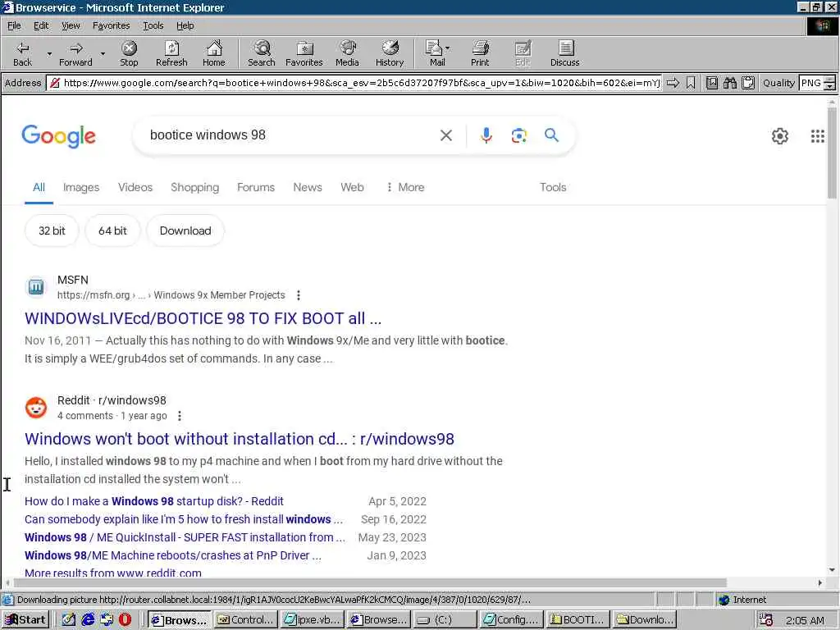Screen dimensions: 840x630
Task: Open the Help menu
Action: point(185,25)
